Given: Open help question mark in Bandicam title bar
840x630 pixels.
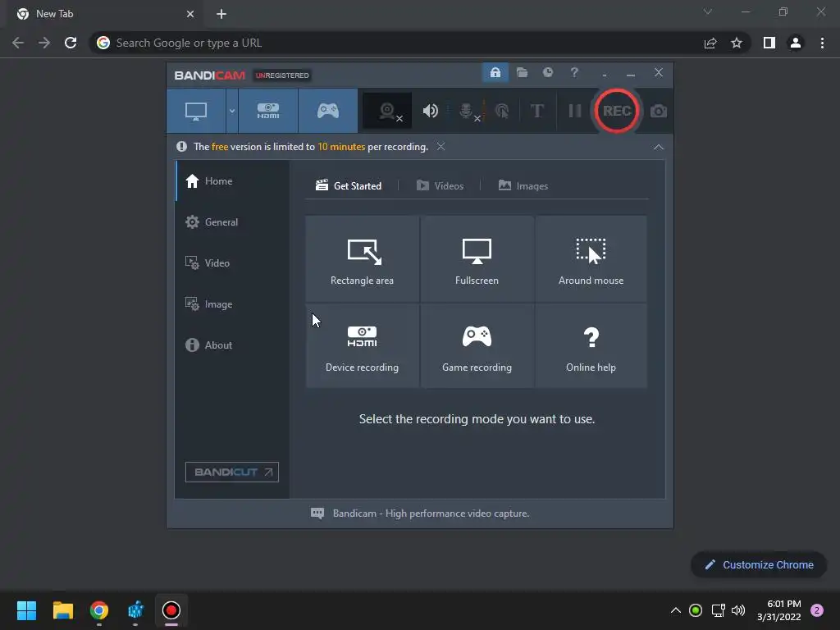Looking at the screenshot, I should [x=574, y=72].
